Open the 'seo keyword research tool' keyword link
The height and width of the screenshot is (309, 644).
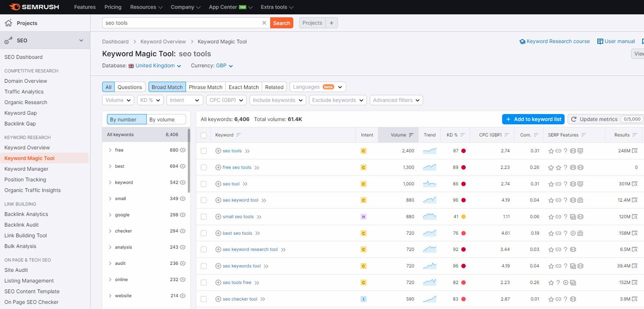tap(250, 249)
